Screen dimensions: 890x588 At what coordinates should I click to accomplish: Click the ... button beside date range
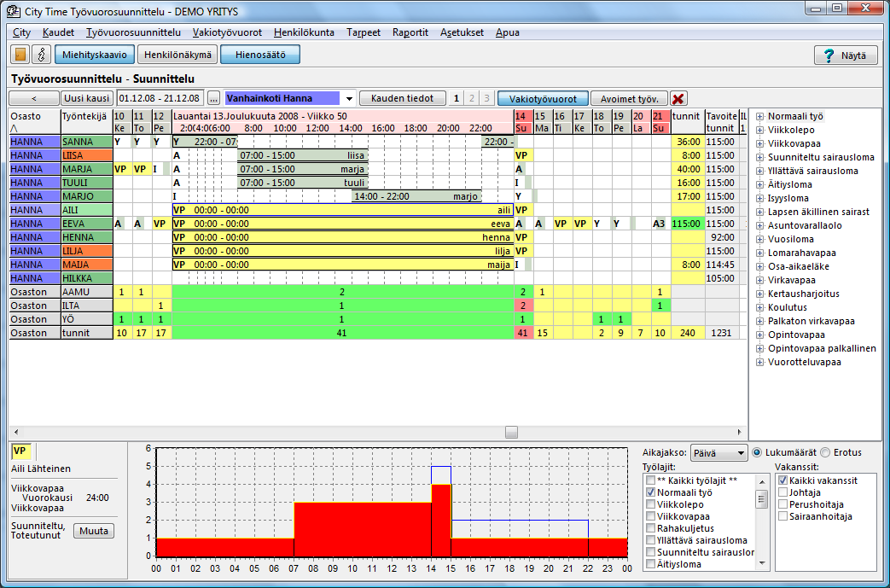[x=213, y=98]
